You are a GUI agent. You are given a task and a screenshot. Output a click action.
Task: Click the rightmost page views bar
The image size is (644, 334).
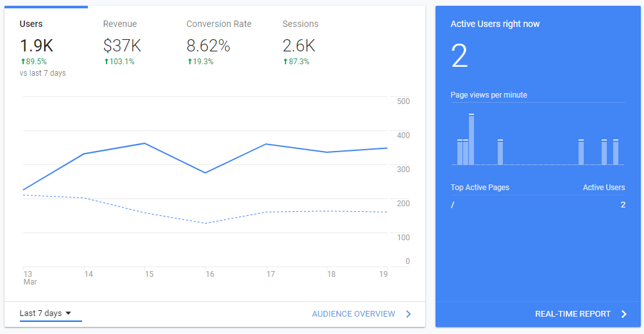616,153
